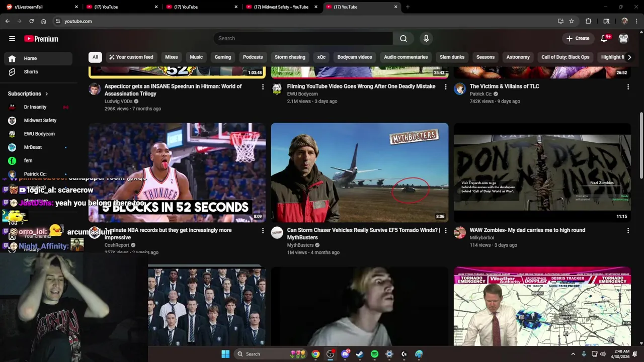
Task: Select the Mixes filter chip
Action: 172,57
